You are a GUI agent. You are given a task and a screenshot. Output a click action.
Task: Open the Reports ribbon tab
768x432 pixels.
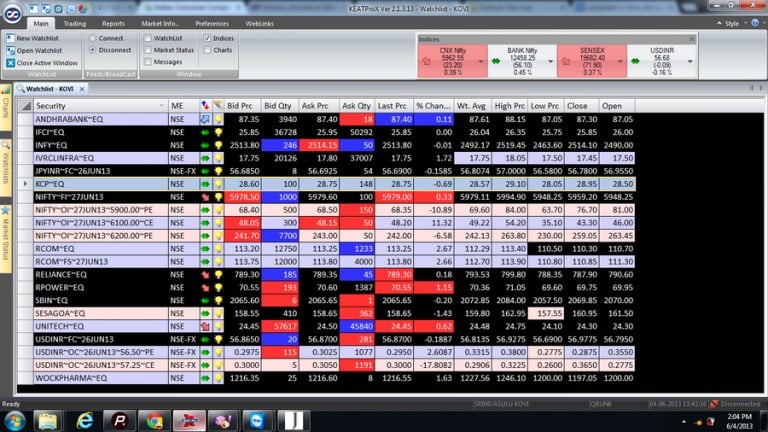tap(113, 22)
